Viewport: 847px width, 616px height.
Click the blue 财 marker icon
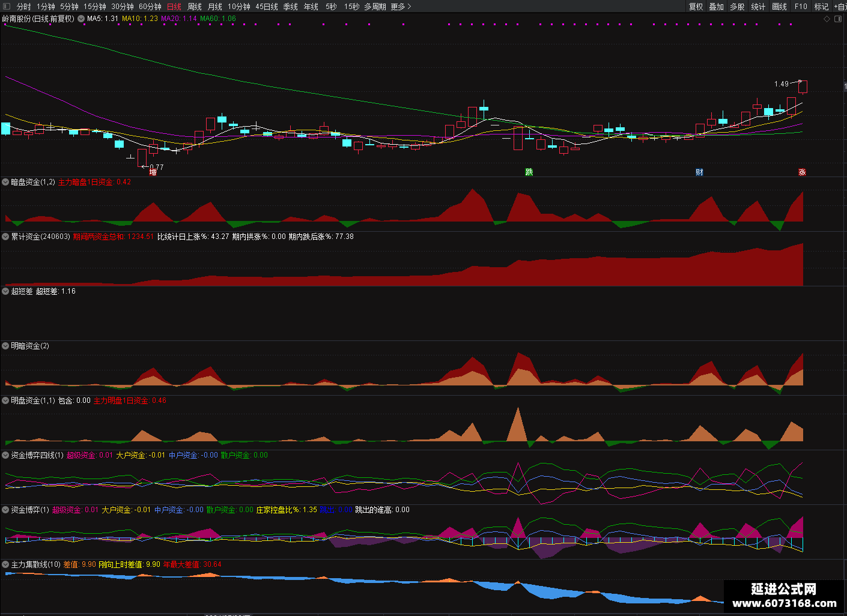click(699, 172)
